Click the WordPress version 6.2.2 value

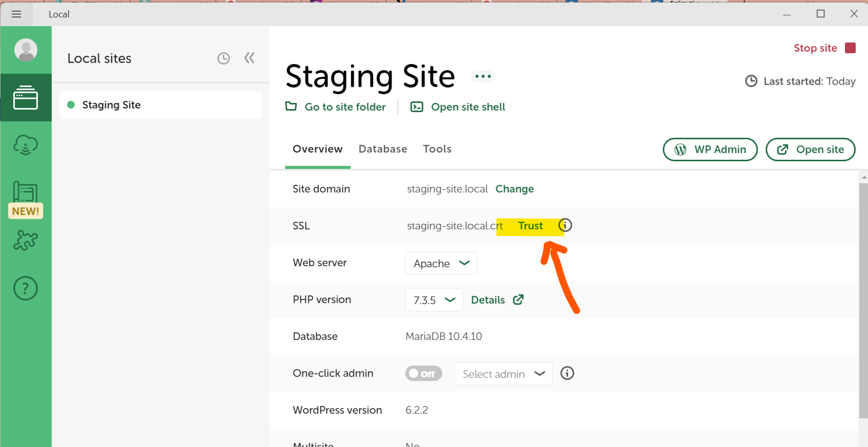(x=417, y=410)
